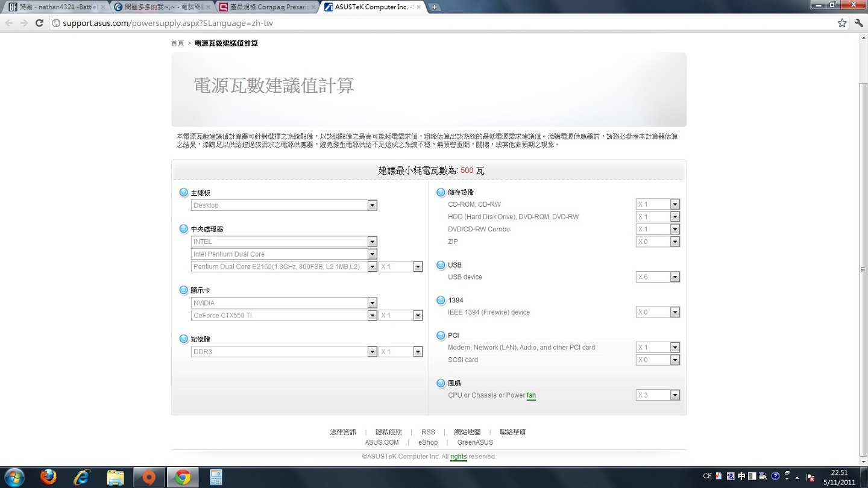Open the RSS footer link

(428, 432)
